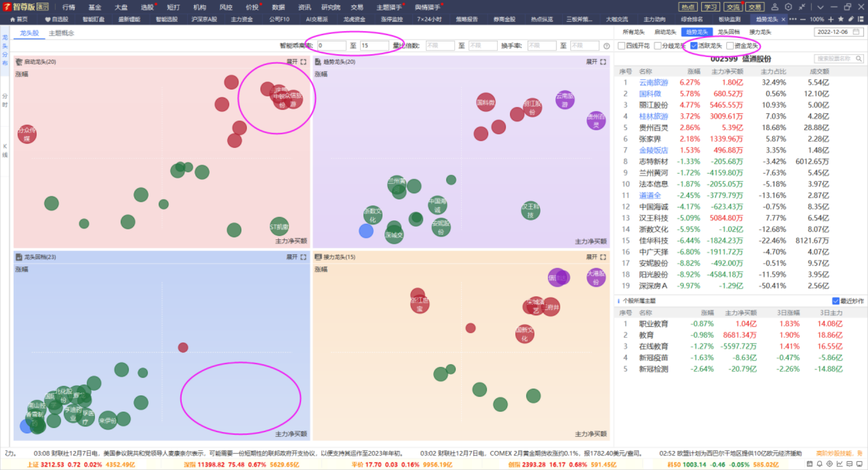Click the search magnifier icon in stock search
The image size is (868, 470).
click(858, 59)
